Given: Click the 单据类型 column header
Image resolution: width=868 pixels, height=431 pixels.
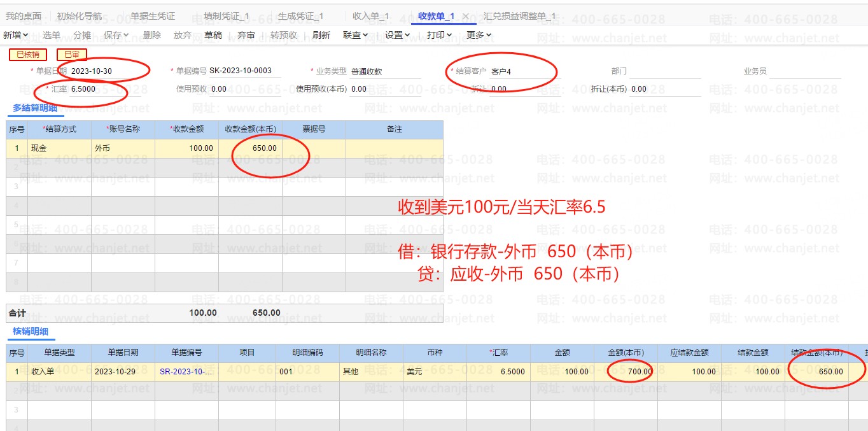Looking at the screenshot, I should [x=59, y=353].
